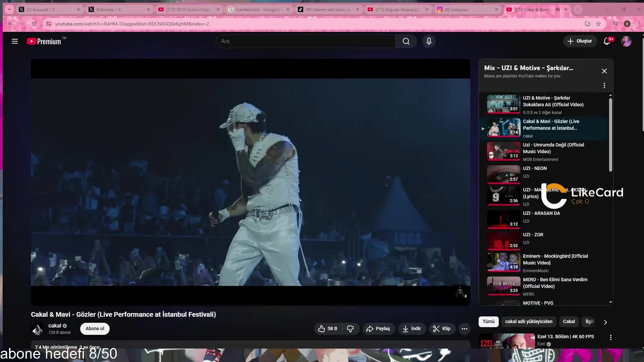
Task: Bookmark this page with star icon
Action: (598, 24)
